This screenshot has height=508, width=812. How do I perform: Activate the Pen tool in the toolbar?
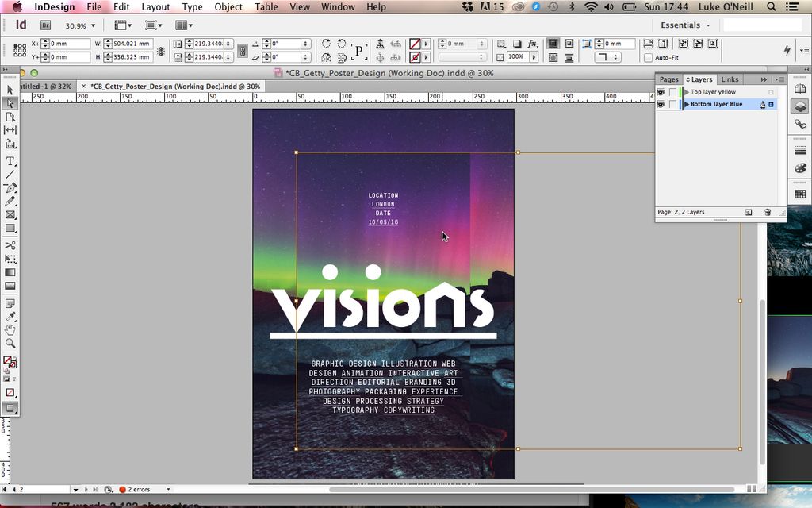click(10, 188)
